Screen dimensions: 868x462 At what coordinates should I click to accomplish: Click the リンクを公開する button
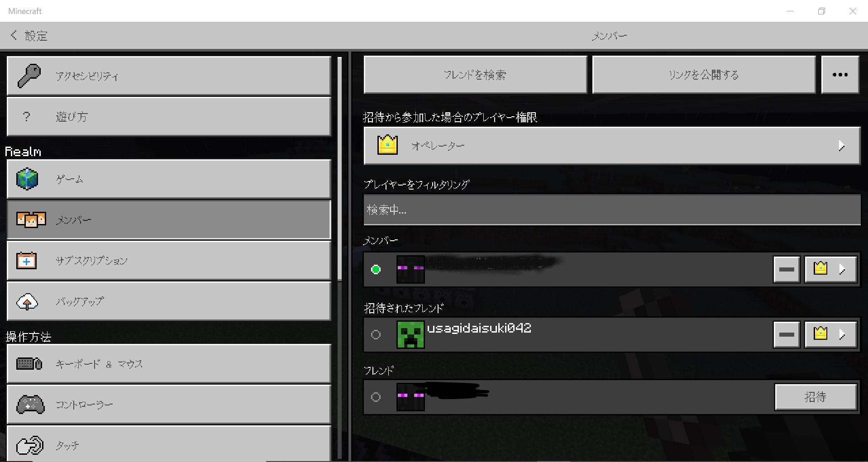[704, 75]
